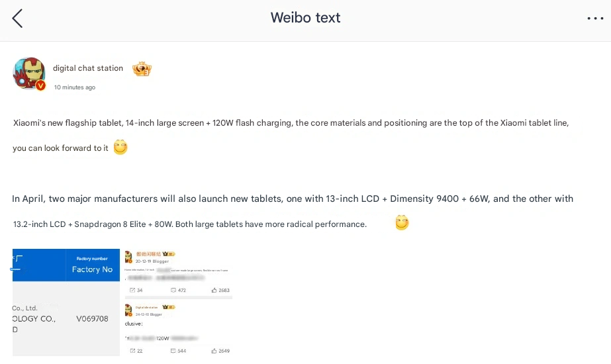Tap the Iron Man profile avatar
This screenshot has width=611, height=364.
pos(28,73)
